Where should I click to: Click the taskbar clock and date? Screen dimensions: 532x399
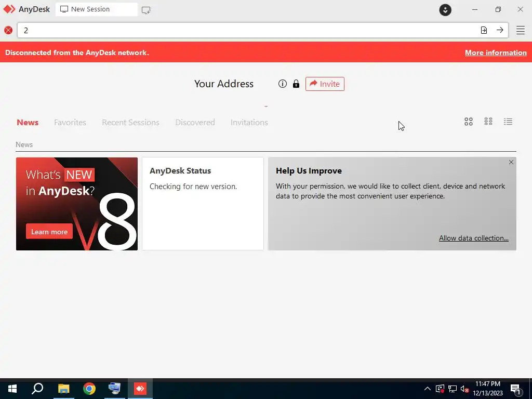tap(488, 389)
